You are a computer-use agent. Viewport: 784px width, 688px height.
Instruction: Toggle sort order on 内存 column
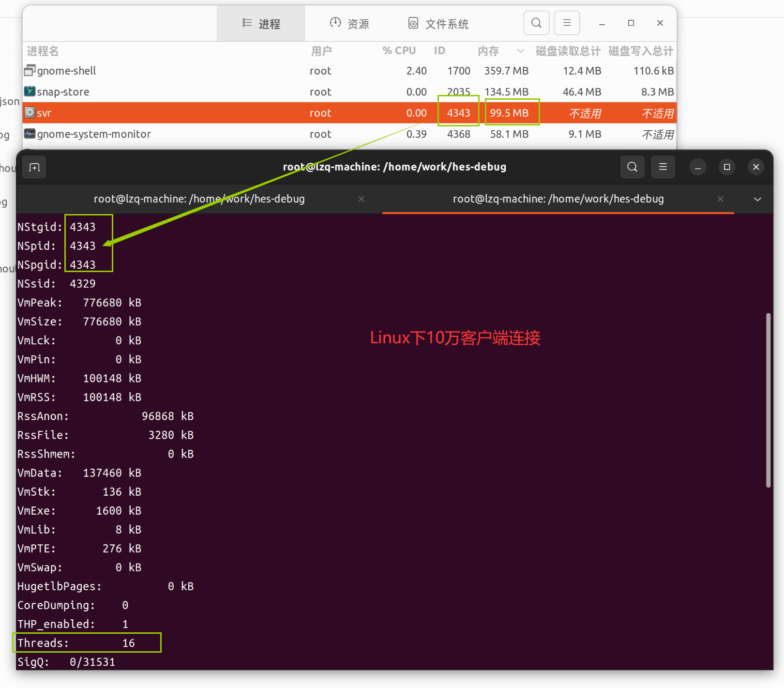[488, 51]
